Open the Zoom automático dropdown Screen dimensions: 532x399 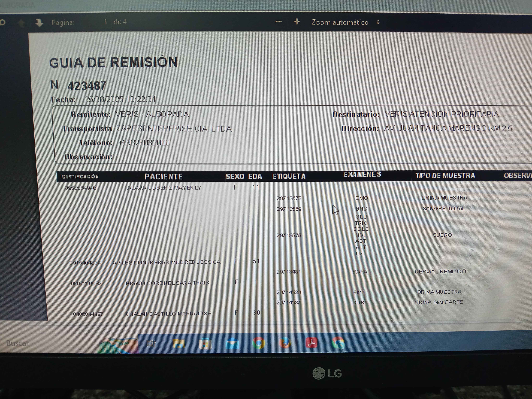(x=345, y=22)
